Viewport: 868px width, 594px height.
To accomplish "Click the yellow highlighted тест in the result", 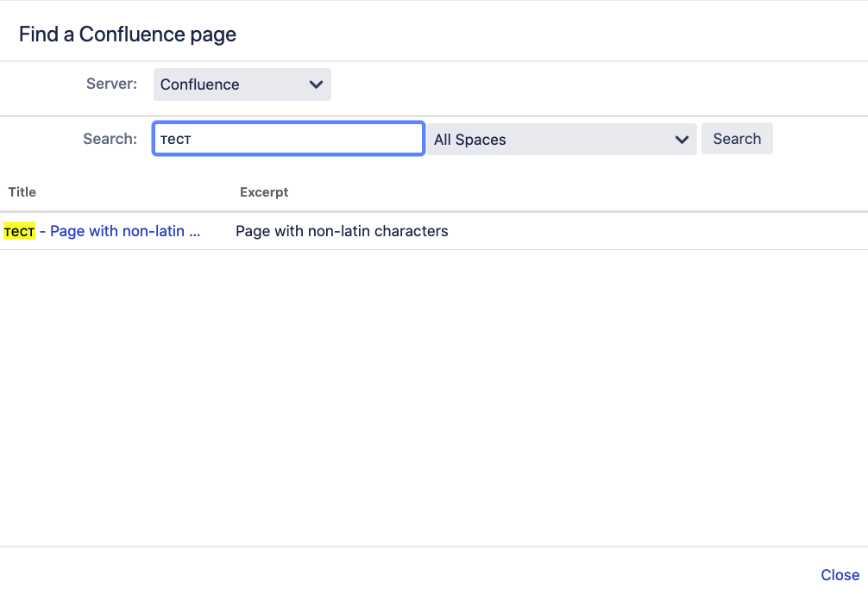I will click(x=19, y=231).
